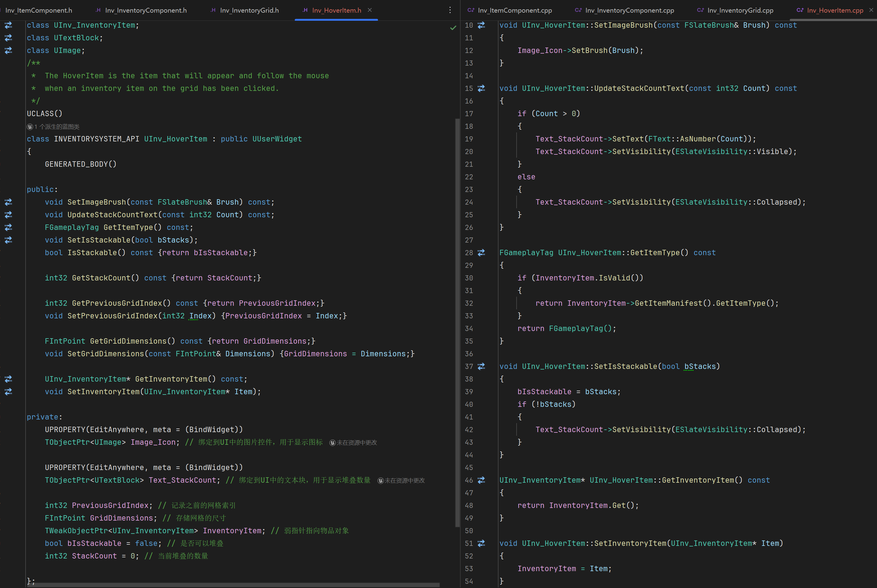
Task: Click gutter icon at line 51 SetInventoryItem definition
Action: (481, 543)
